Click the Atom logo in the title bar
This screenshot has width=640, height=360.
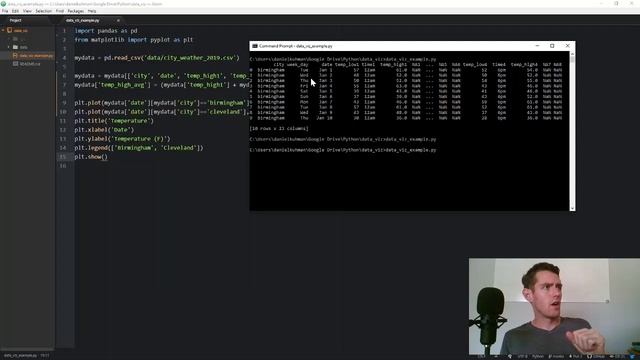[x=4, y=4]
